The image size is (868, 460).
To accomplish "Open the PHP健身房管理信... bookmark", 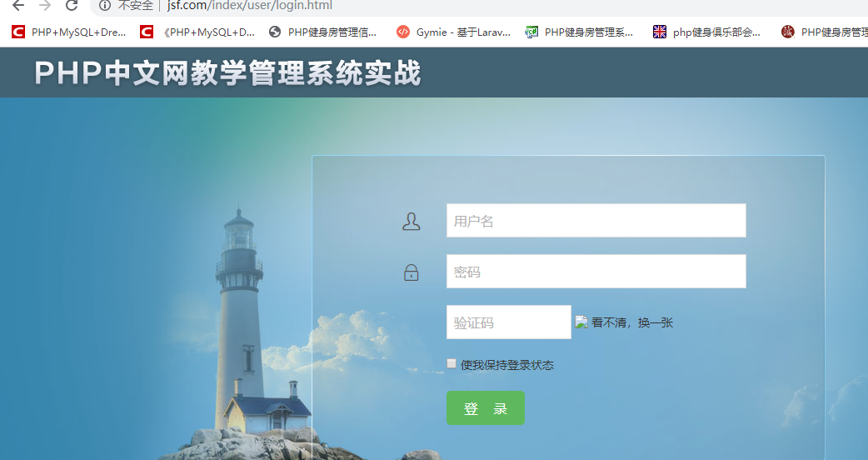I will click(x=322, y=32).
